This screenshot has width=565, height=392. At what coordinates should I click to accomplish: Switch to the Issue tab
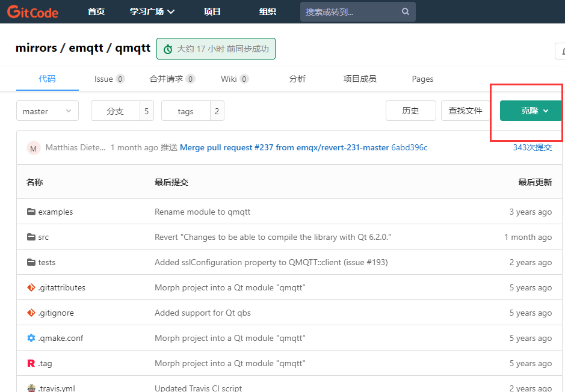(110, 79)
